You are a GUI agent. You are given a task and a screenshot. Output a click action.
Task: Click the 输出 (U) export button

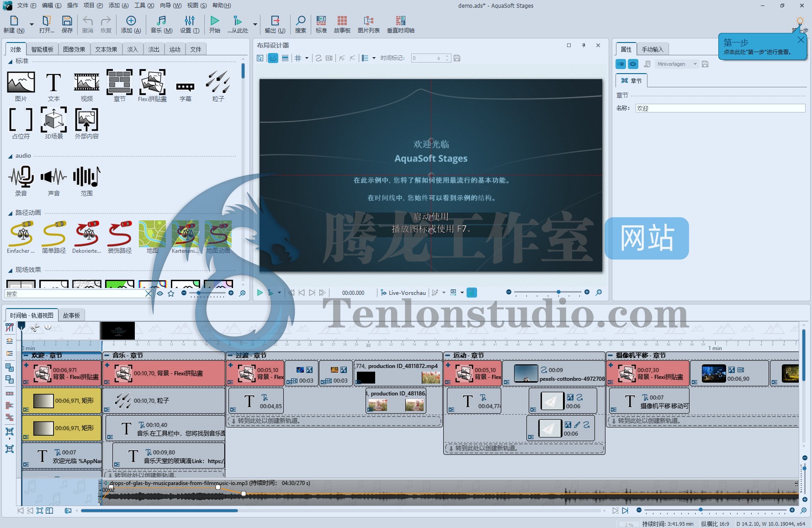[x=275, y=24]
